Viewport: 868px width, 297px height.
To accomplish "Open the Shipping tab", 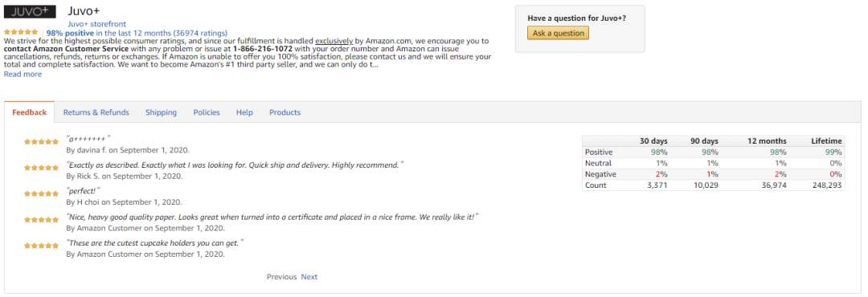I will (161, 112).
